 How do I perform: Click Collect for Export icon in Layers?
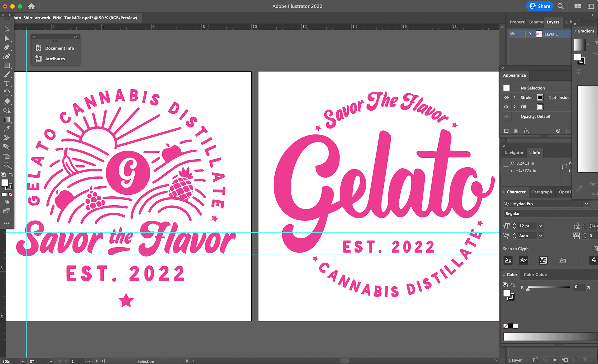[x=535, y=360]
